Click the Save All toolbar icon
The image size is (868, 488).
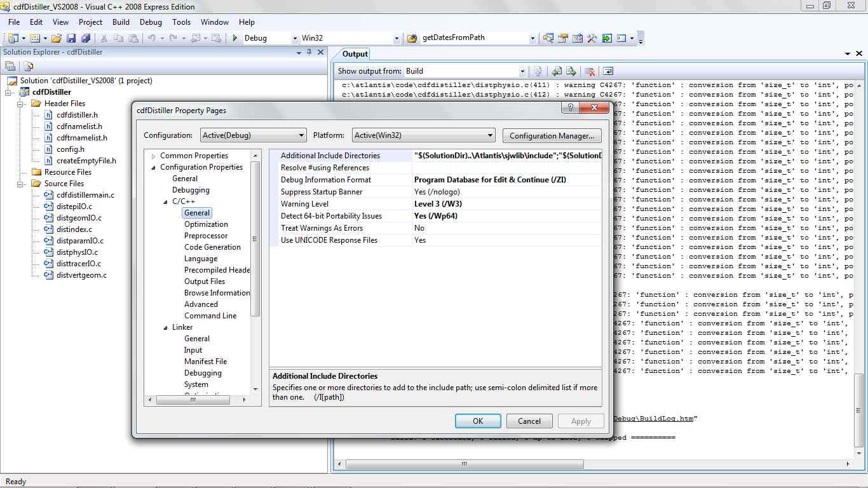[x=85, y=38]
